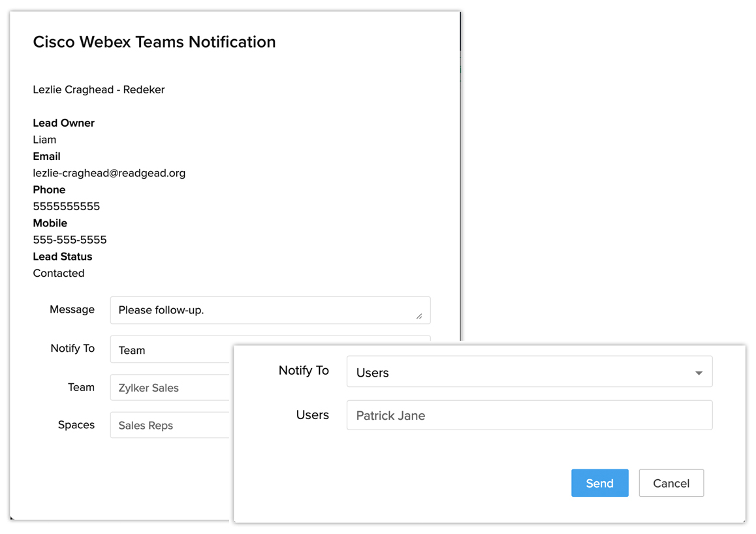This screenshot has height=534, width=756.
Task: Click the lead name Lezlie Craghead - Redeker
Action: click(99, 89)
